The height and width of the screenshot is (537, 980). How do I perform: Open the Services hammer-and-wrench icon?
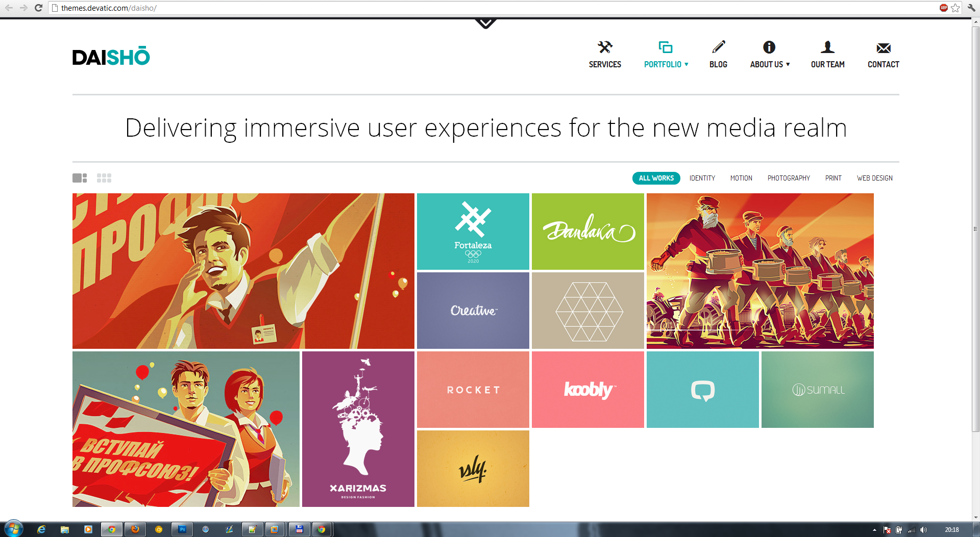tap(605, 47)
